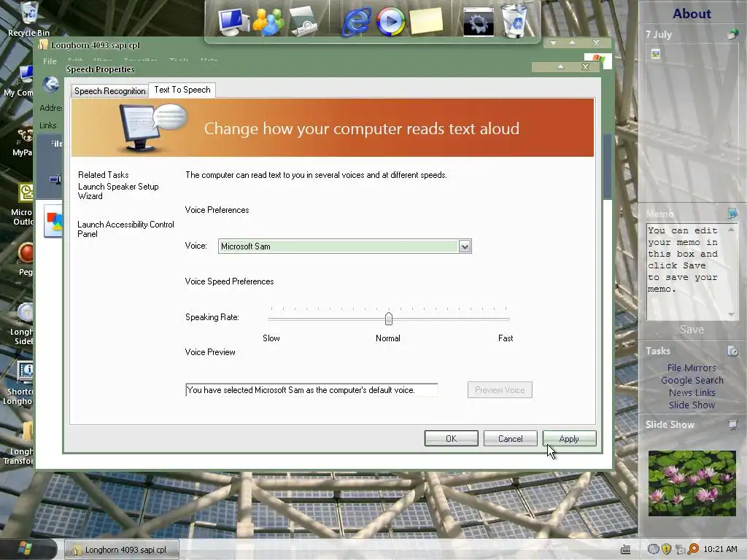Open the yellow security shield tray icon
The image size is (747, 560).
[667, 549]
